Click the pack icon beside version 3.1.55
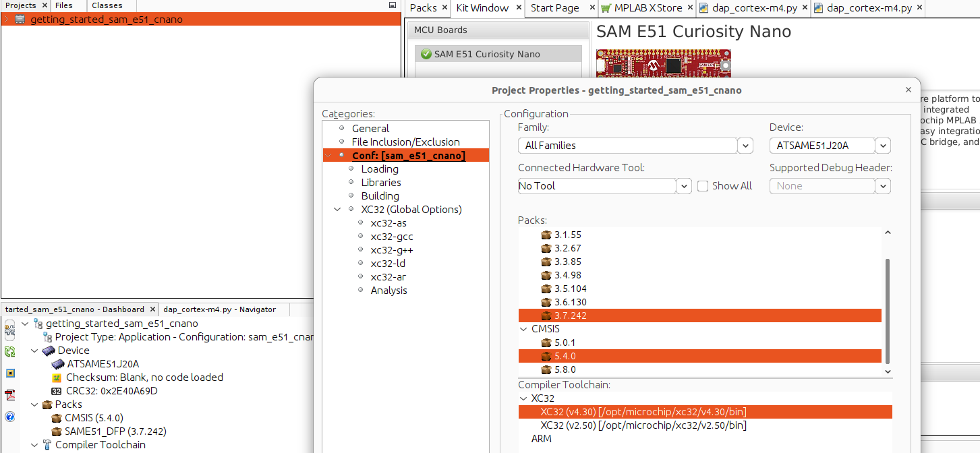Image resolution: width=980 pixels, height=453 pixels. (546, 235)
